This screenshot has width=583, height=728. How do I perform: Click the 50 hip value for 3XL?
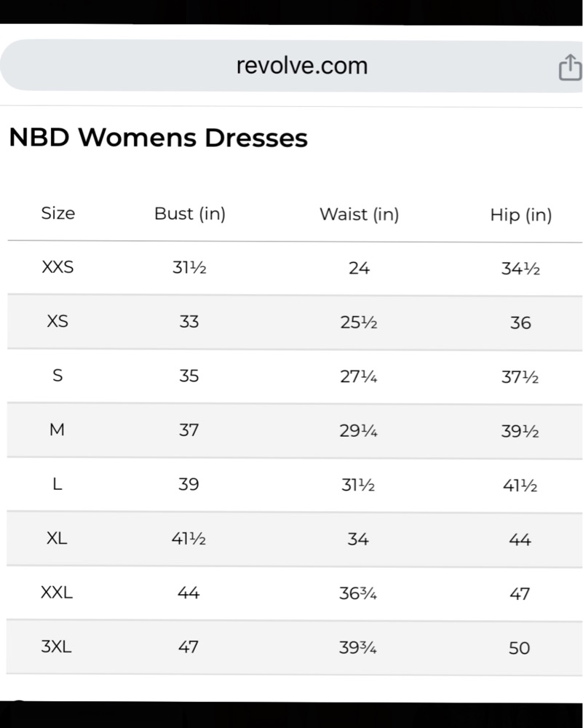(x=520, y=648)
